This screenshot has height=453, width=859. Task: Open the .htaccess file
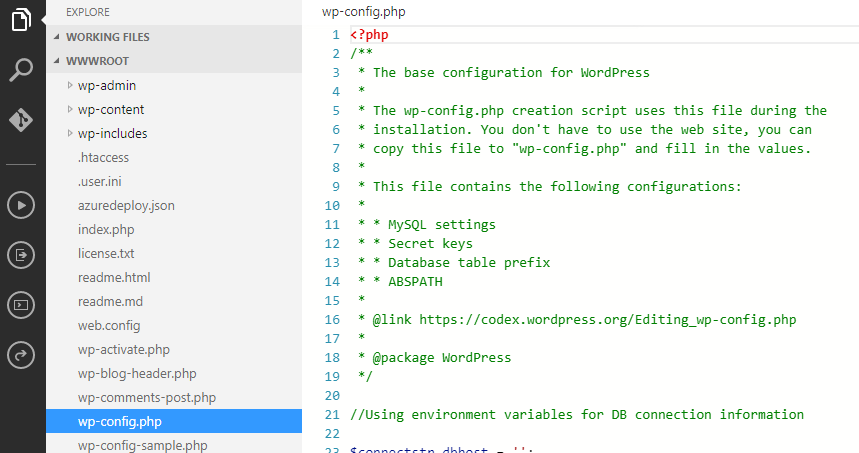(103, 157)
